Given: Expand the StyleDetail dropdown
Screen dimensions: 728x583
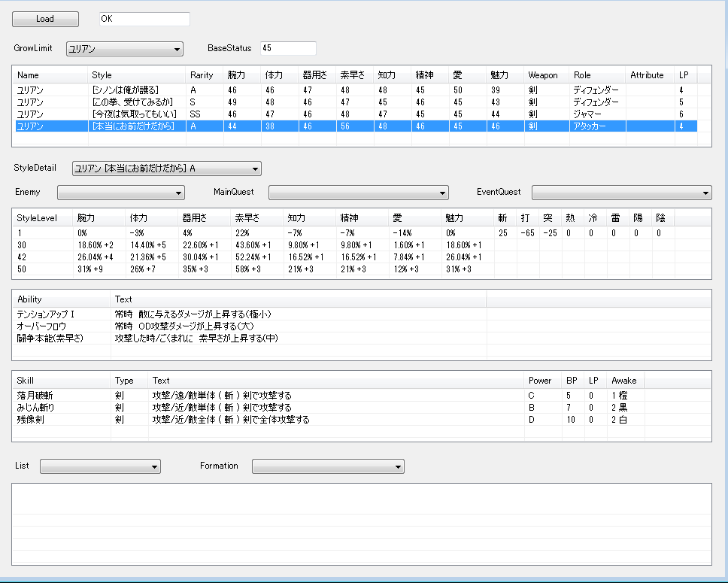Looking at the screenshot, I should click(166, 169).
